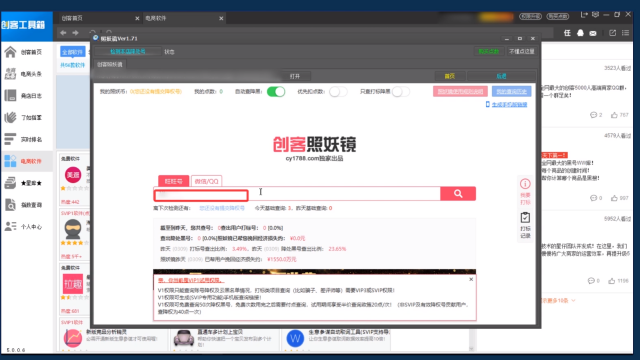The height and width of the screenshot is (360, 640).
Task: Select the red 旺旺号 tab
Action: click(173, 181)
